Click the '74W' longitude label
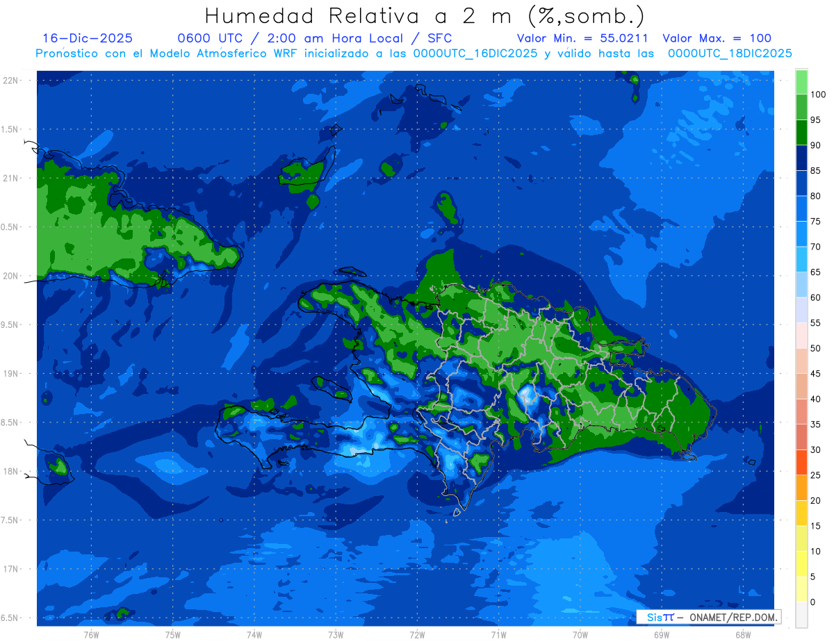The image size is (834, 644). (254, 635)
